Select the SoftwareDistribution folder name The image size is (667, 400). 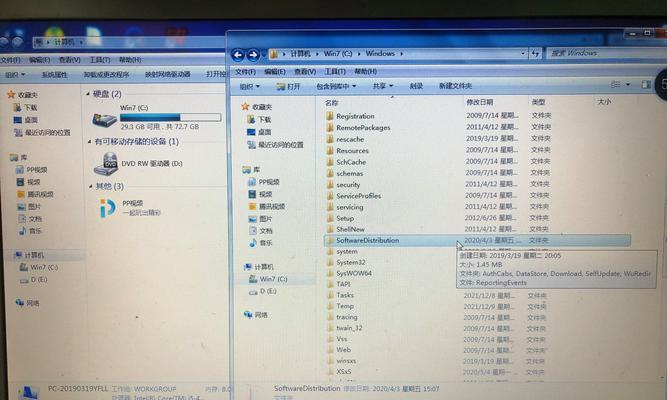point(368,240)
